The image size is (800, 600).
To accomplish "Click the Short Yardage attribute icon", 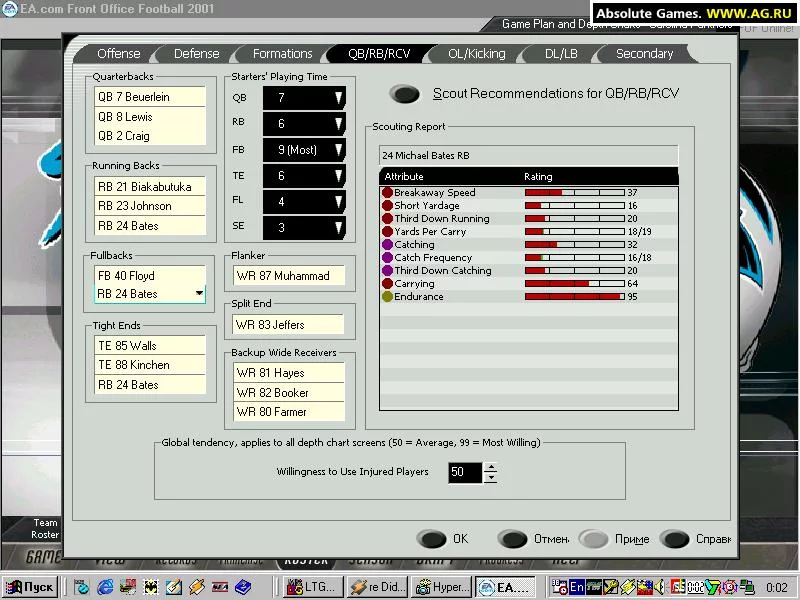I will click(387, 206).
